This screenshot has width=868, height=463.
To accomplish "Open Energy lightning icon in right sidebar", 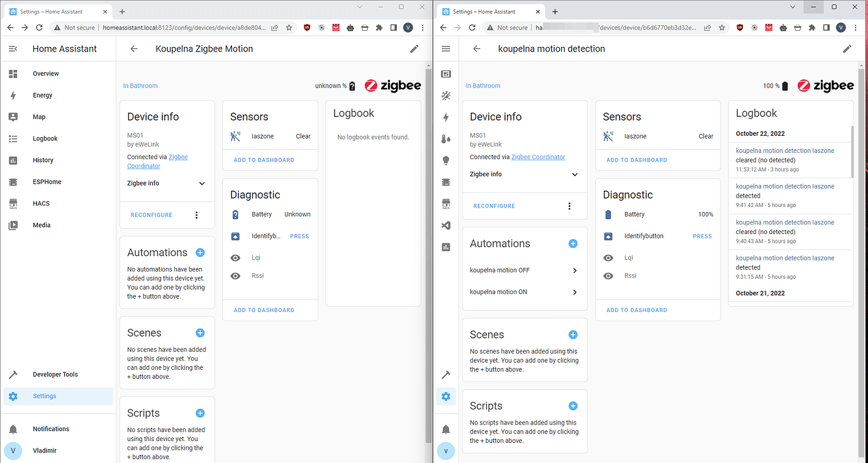I will pos(446,117).
